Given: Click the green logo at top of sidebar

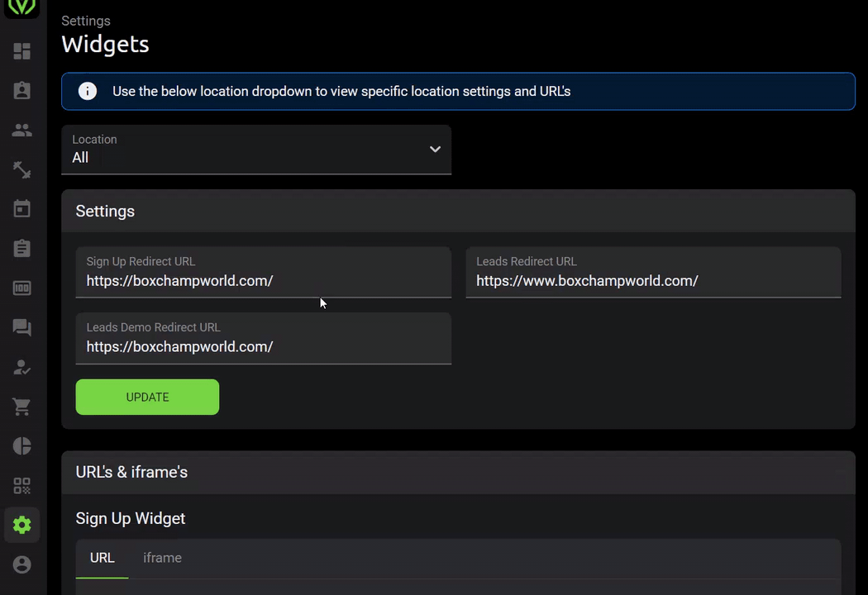Looking at the screenshot, I should coord(21,7).
